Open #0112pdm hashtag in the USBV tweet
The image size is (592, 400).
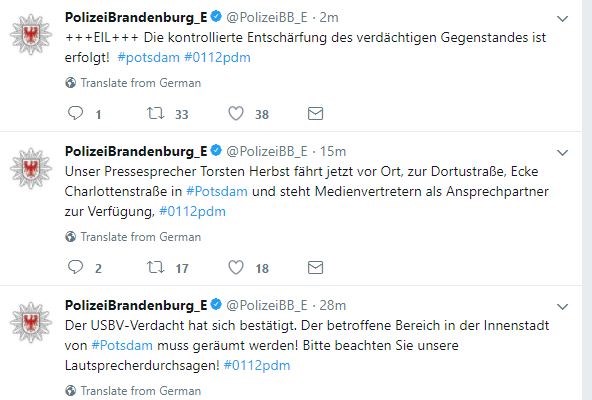click(x=257, y=365)
